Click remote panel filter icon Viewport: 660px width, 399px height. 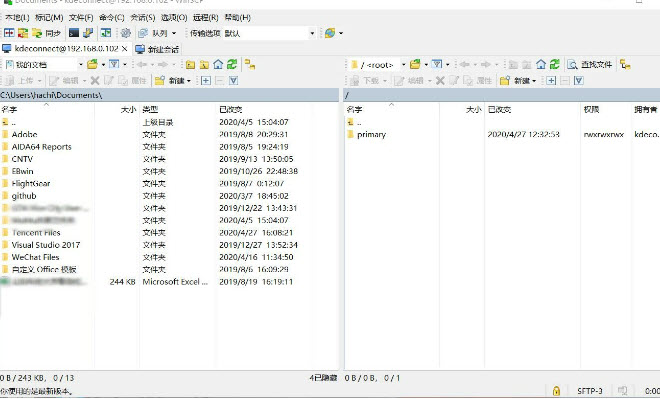coord(437,64)
